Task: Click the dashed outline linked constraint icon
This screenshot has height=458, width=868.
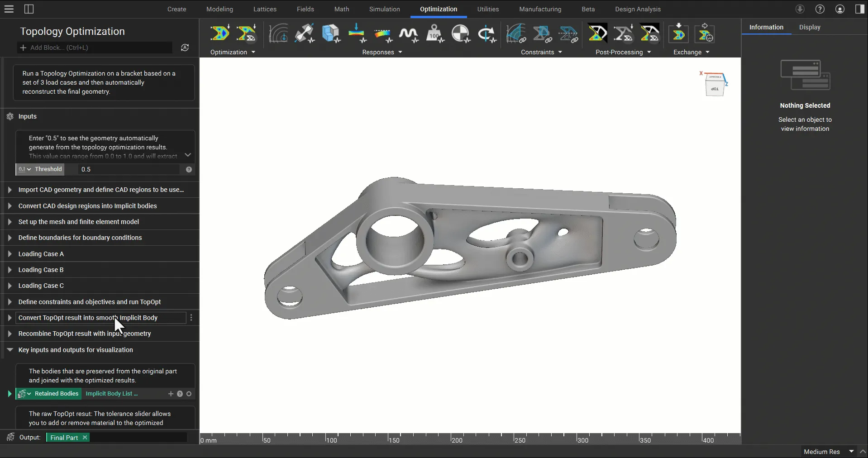Action: coord(568,33)
